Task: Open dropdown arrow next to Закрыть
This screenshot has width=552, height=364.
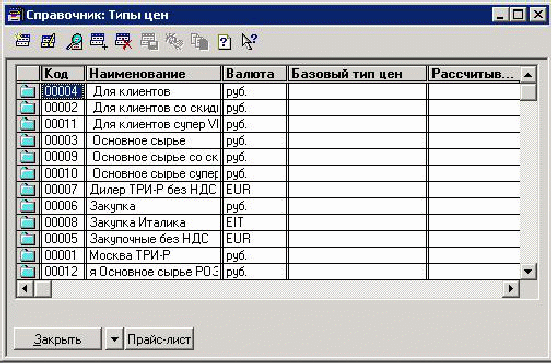Action: (114, 339)
